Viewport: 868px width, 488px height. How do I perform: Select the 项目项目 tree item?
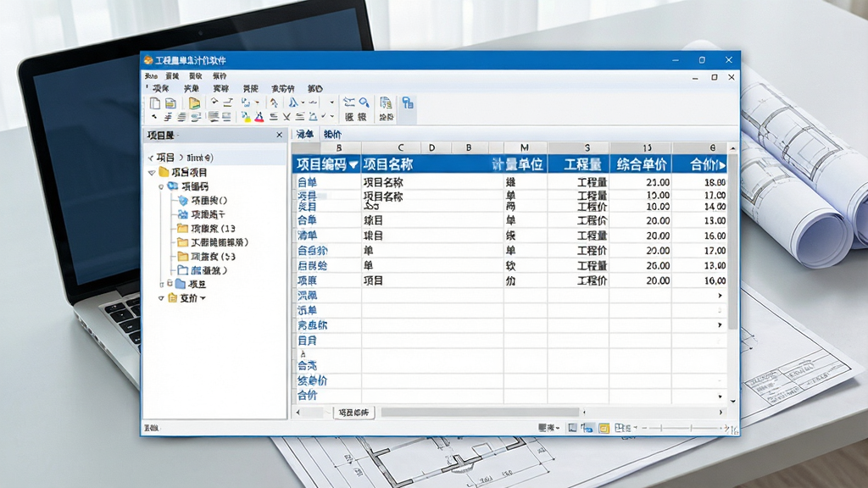189,173
